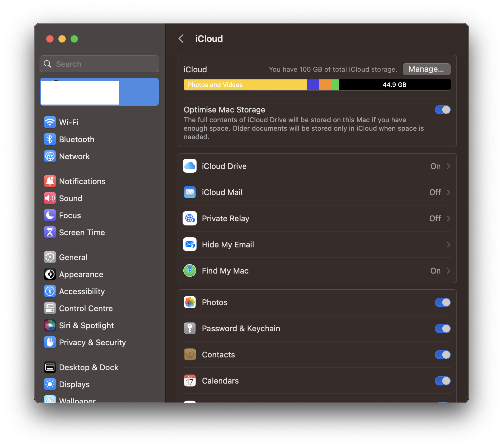Image resolution: width=503 pixels, height=448 pixels.
Task: Click the Photos and Videos storage segment
Action: pos(245,84)
